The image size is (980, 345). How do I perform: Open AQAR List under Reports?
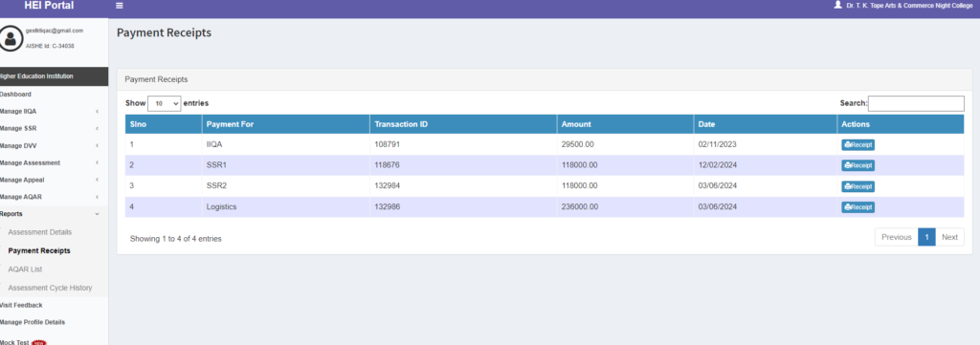(x=26, y=270)
